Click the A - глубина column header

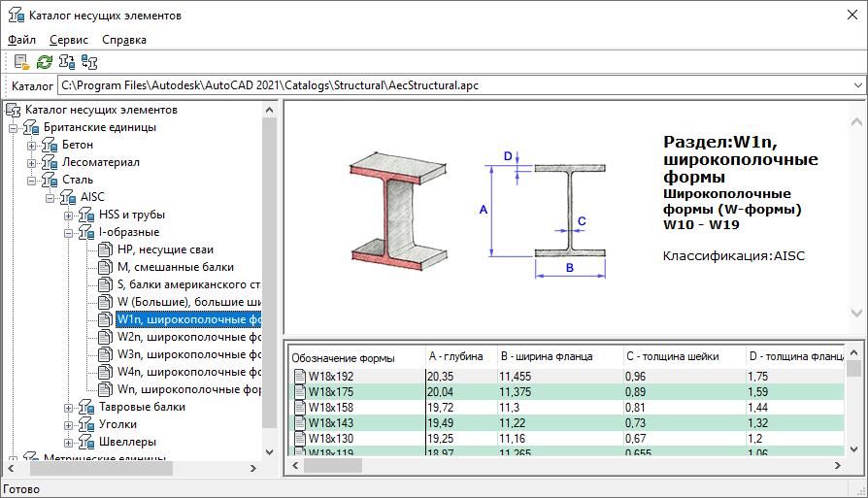(461, 357)
